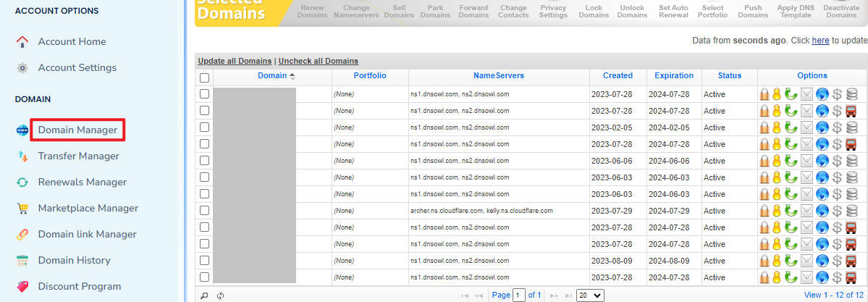The image size is (868, 302).
Task: Sort by the Portfolio column header
Action: coord(370,75)
